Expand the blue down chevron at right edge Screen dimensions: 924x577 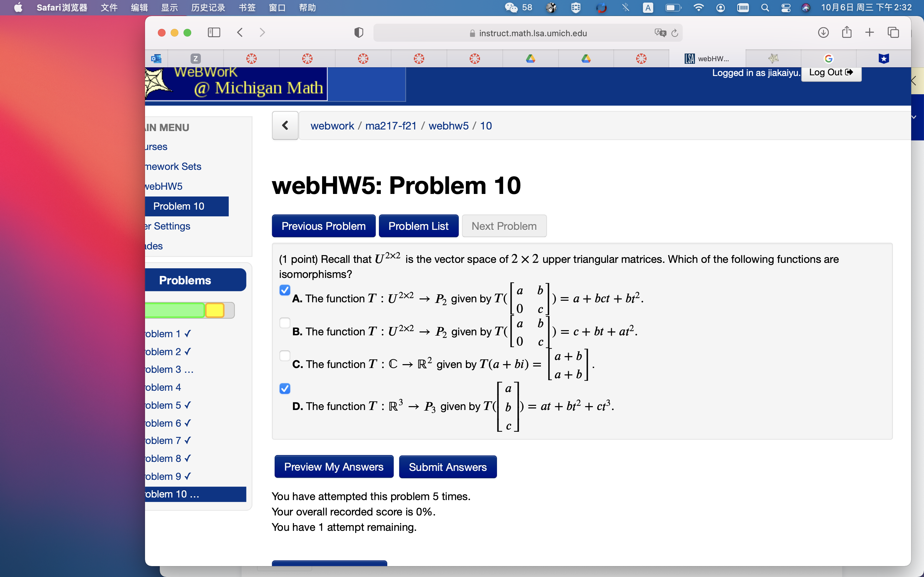pyautogui.click(x=914, y=118)
